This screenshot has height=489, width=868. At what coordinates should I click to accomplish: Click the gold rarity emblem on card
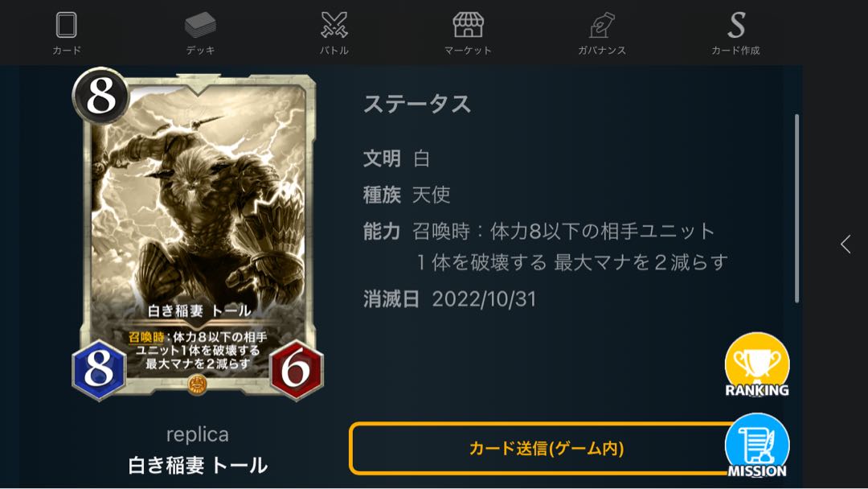tap(197, 384)
